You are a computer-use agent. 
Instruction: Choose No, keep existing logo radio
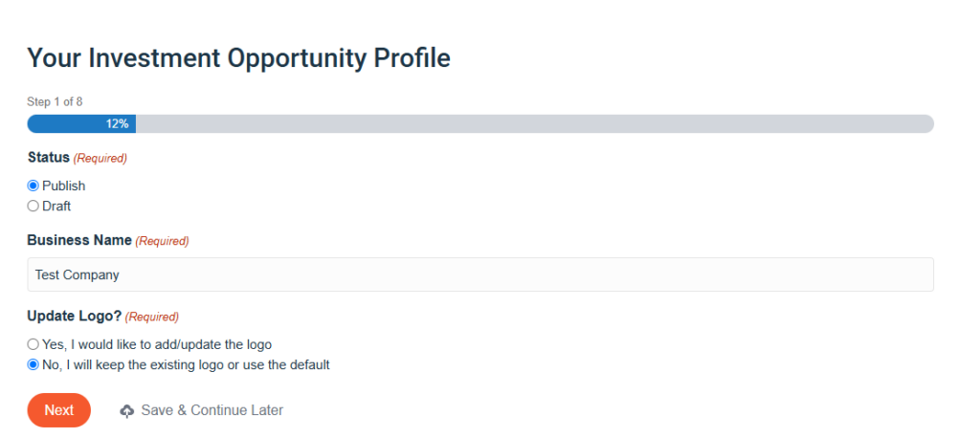coord(33,365)
